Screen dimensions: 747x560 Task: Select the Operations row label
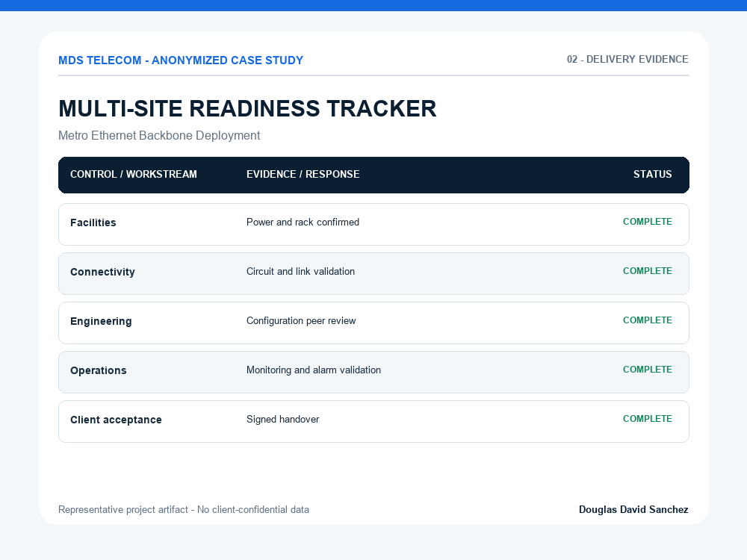[x=98, y=370]
